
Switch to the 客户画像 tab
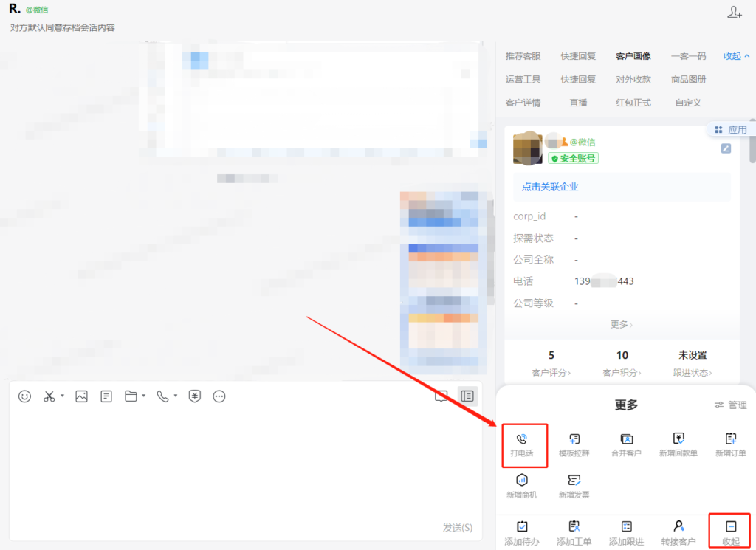click(633, 55)
